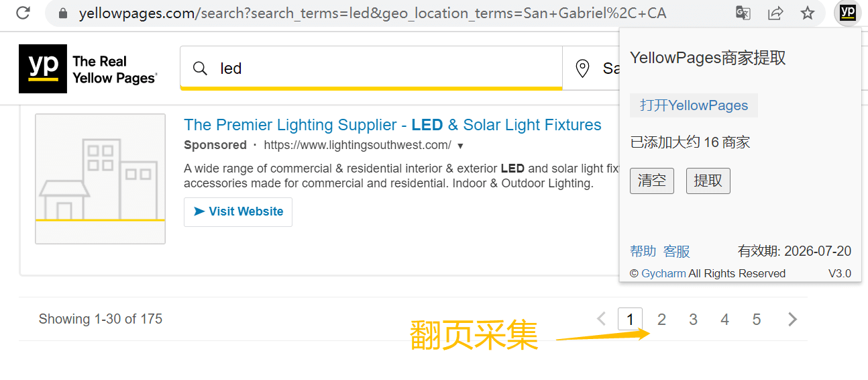Go to next results page arrow
Image resolution: width=868 pixels, height=380 pixels.
click(x=792, y=320)
